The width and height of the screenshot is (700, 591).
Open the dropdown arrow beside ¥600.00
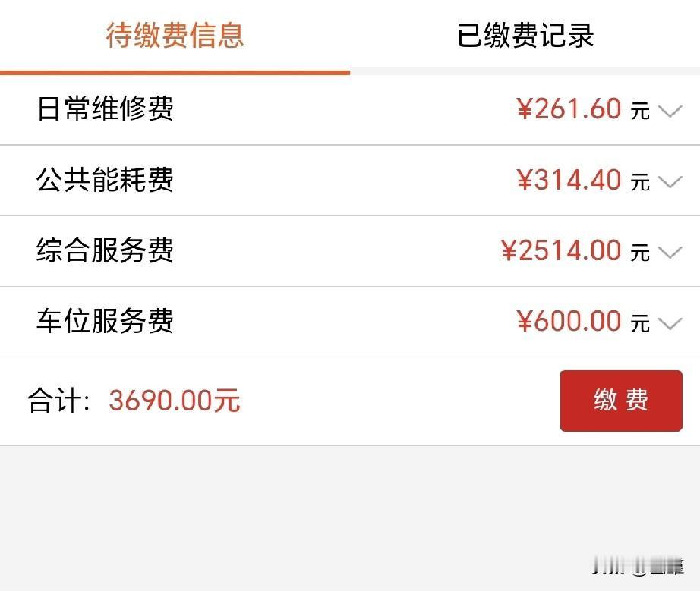pyautogui.click(x=670, y=322)
